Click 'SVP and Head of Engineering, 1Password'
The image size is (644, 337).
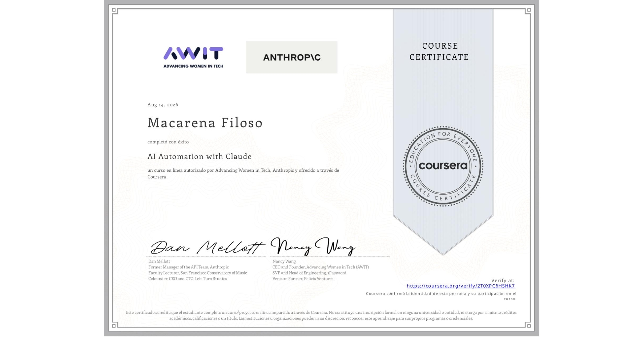pos(309,273)
